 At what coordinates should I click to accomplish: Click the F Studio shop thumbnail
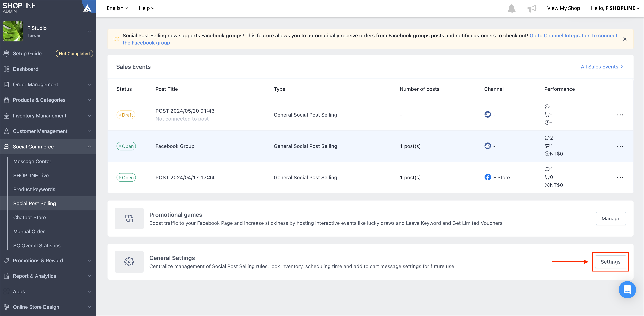pyautogui.click(x=13, y=31)
